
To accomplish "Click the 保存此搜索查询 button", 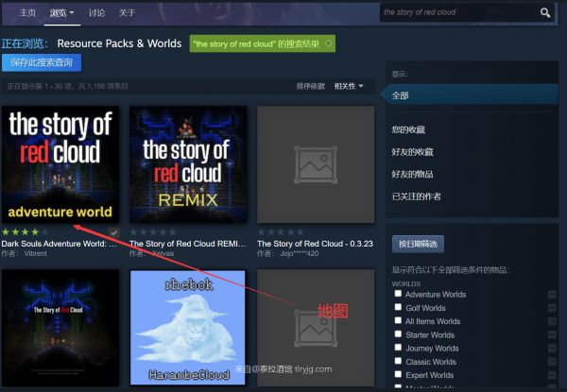I will coord(42,62).
